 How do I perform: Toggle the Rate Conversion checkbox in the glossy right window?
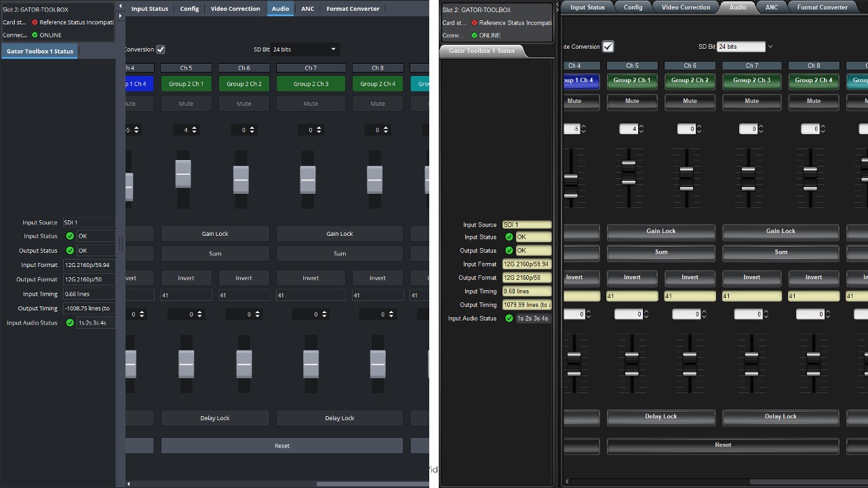(608, 47)
